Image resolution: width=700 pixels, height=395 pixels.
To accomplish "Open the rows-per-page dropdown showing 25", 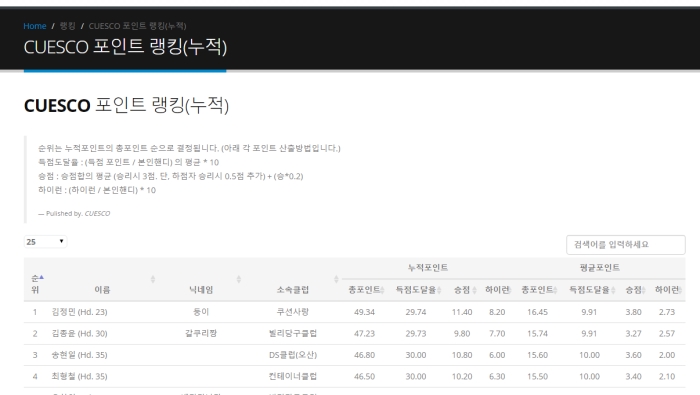I will (x=45, y=241).
